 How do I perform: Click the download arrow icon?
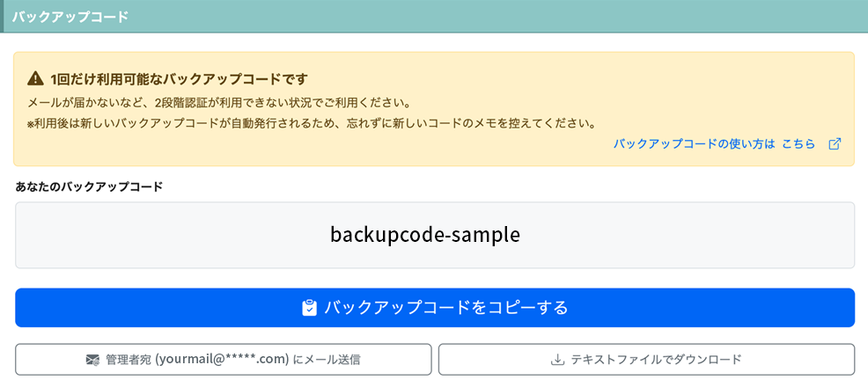click(x=557, y=360)
